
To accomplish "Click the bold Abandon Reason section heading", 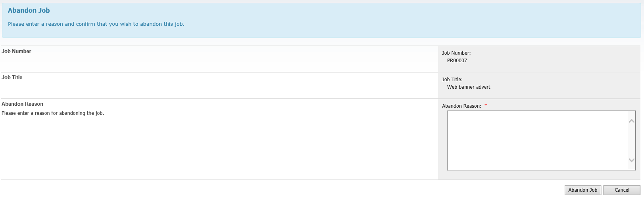I will point(22,104).
